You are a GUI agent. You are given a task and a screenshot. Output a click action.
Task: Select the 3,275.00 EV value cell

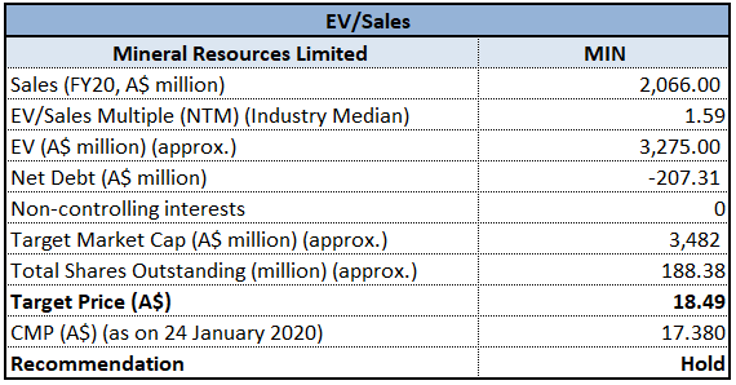click(604, 146)
